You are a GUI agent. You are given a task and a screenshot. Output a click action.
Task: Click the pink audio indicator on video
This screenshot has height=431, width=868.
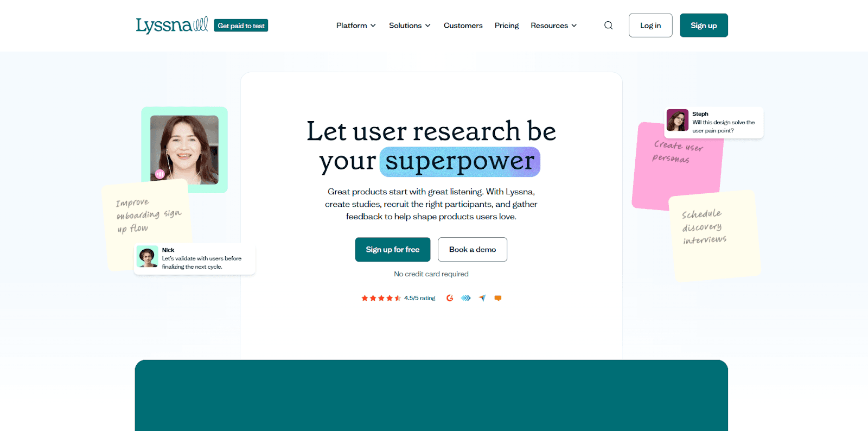click(x=160, y=174)
